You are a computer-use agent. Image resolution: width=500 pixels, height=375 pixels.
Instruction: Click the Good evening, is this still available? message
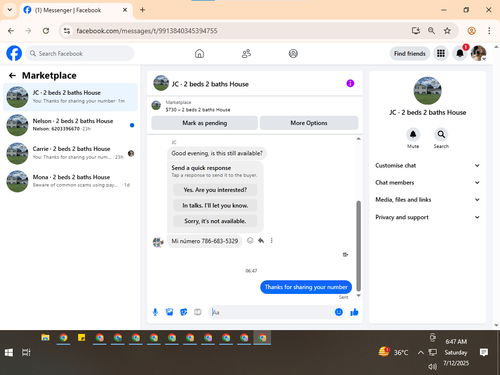pyautogui.click(x=217, y=153)
